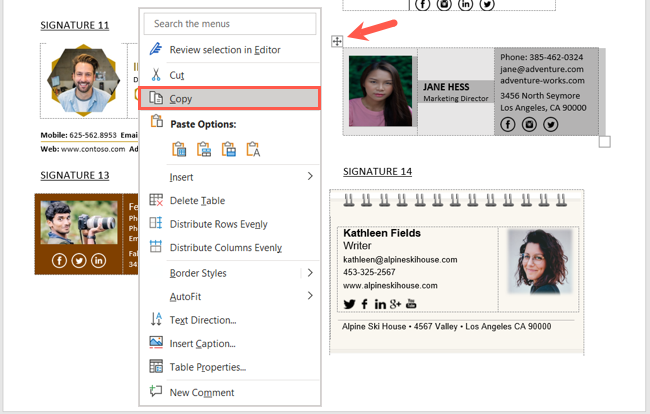
Task: Click the jane@adventure.com email text
Action: (541, 69)
